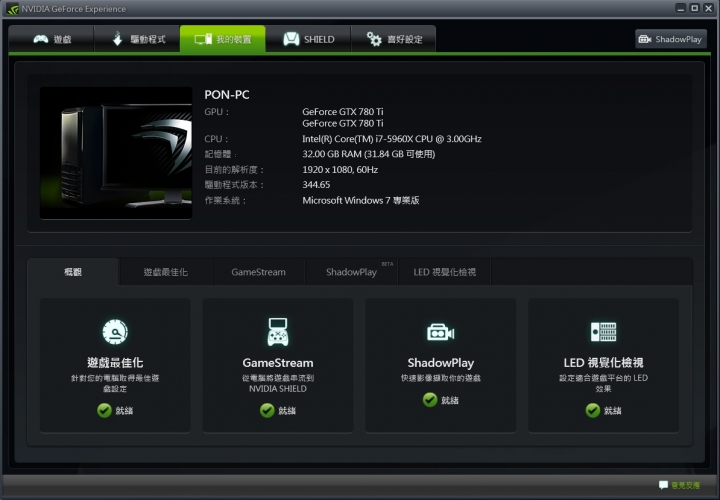
Task: Click the PON-PC computer name
Action: coord(227,95)
